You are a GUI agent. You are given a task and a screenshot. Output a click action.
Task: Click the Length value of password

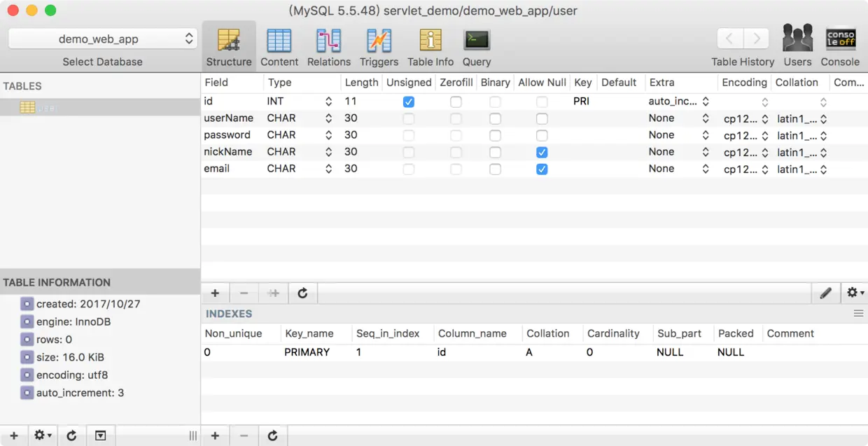click(351, 135)
